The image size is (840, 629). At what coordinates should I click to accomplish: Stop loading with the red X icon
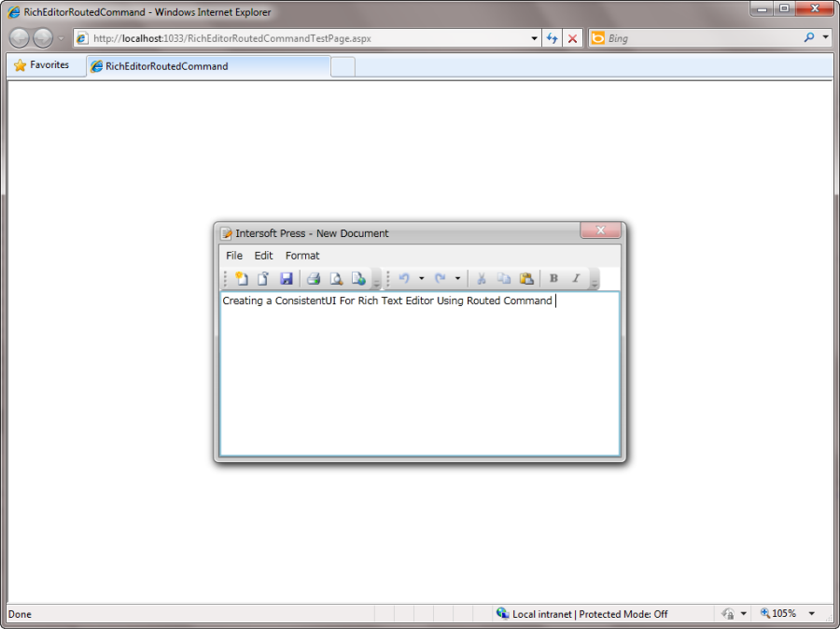point(573,38)
